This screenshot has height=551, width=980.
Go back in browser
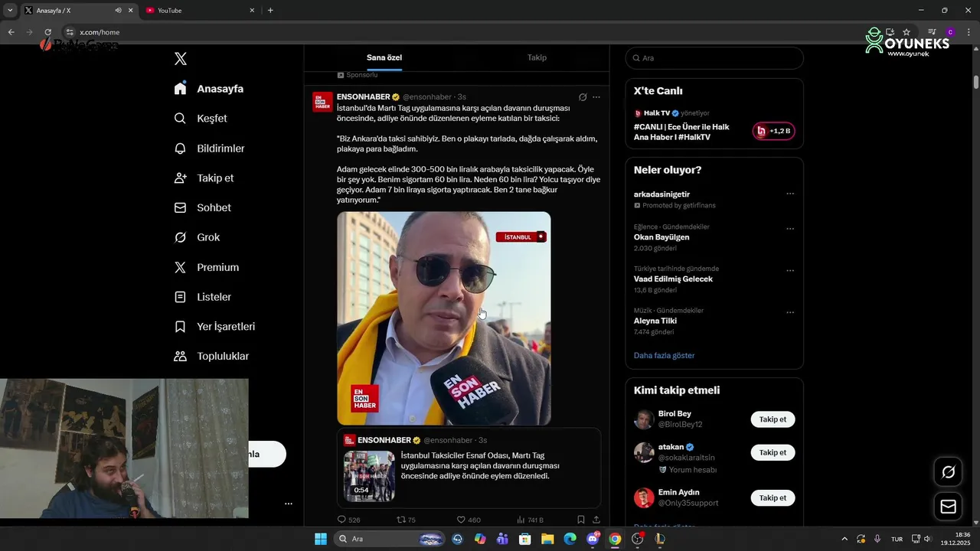pos(11,32)
